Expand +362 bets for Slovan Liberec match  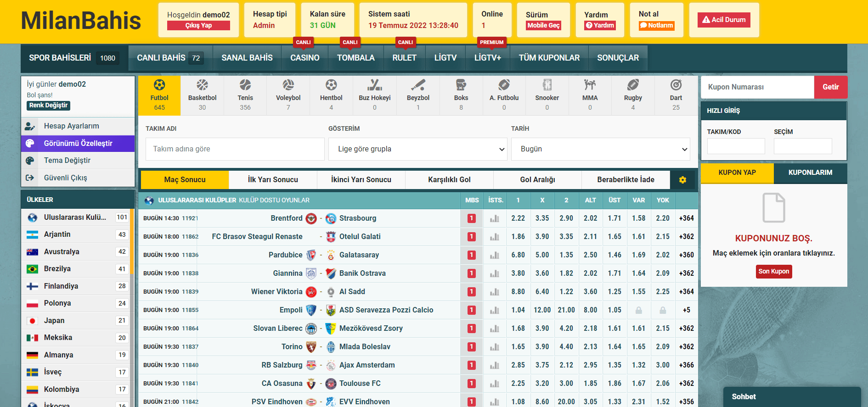687,329
